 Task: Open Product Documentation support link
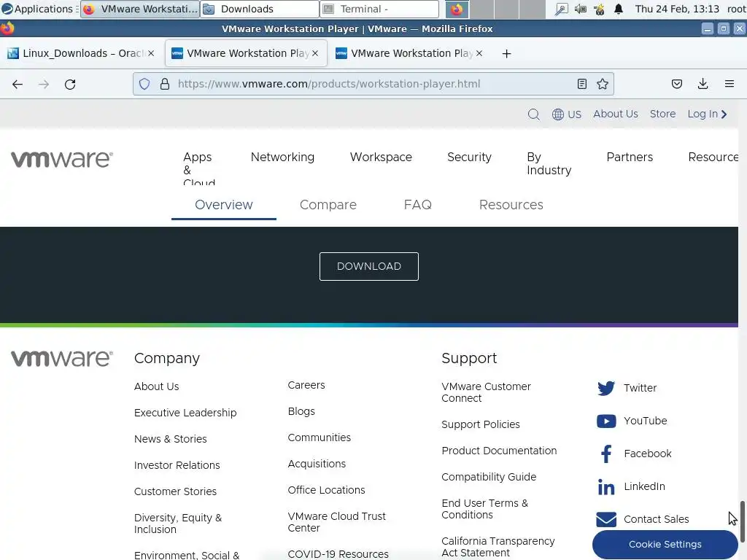click(x=499, y=451)
